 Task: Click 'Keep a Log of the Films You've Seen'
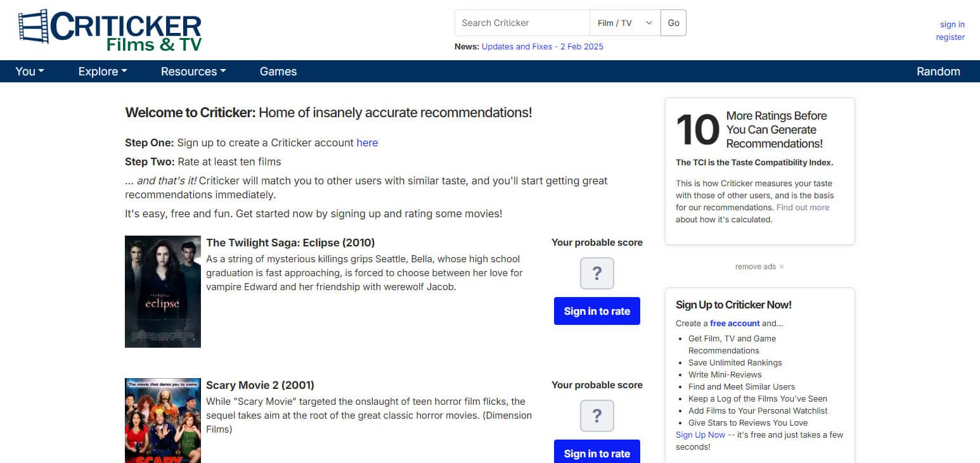[x=758, y=398]
